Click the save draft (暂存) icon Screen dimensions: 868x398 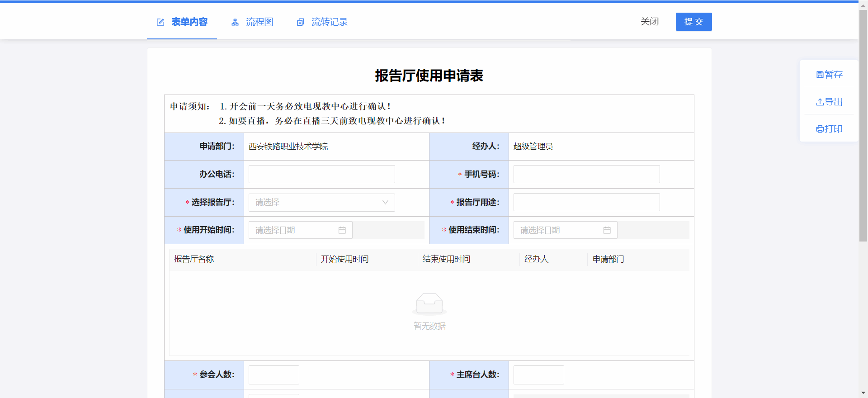click(x=820, y=75)
